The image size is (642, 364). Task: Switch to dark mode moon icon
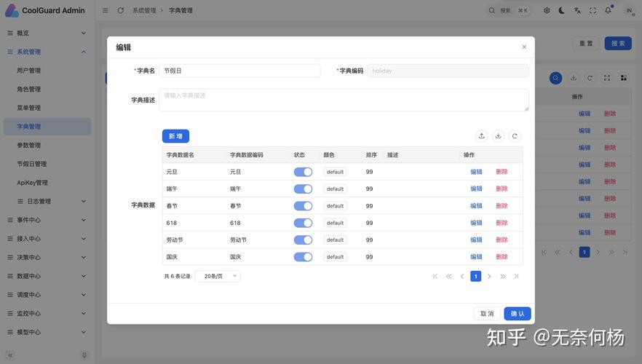click(x=562, y=10)
